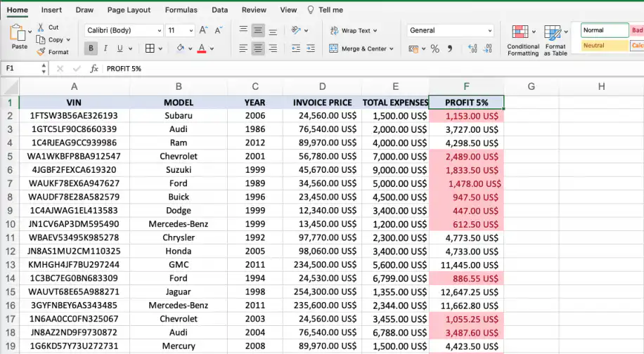The image size is (644, 354).
Task: Confirm formula bar entry checkmark
Action: 77,69
